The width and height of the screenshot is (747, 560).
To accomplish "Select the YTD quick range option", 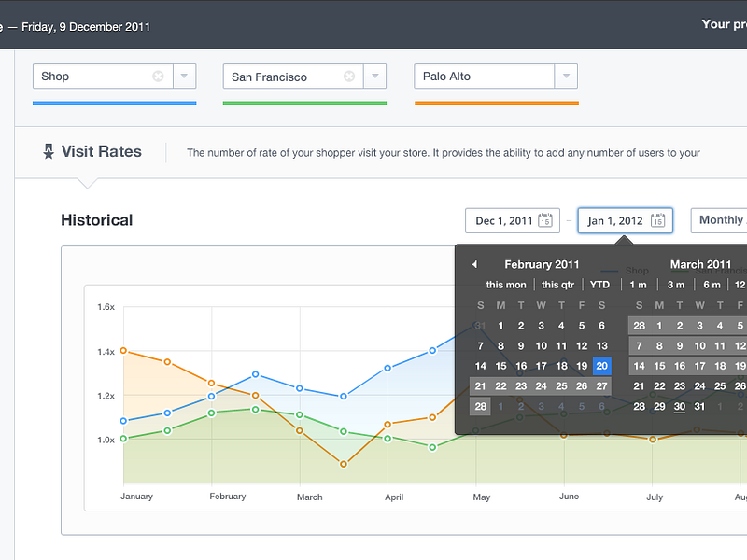I will [598, 284].
